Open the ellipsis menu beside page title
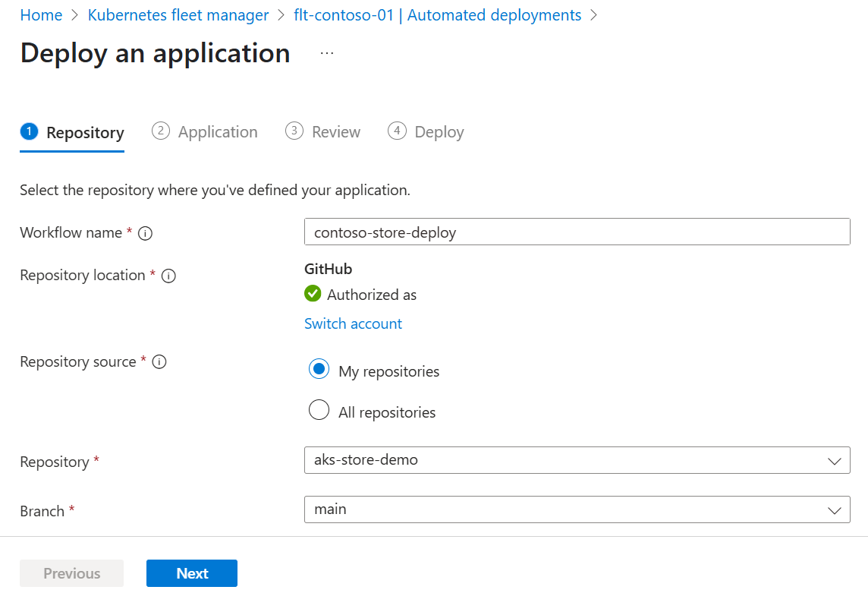The width and height of the screenshot is (868, 593). 327,53
